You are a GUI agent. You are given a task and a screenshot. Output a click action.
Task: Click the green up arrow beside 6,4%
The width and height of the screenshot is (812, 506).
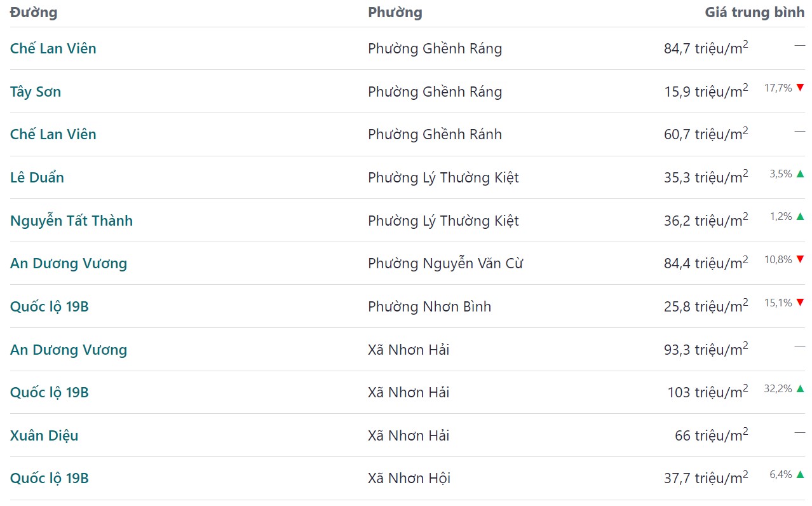(800, 474)
